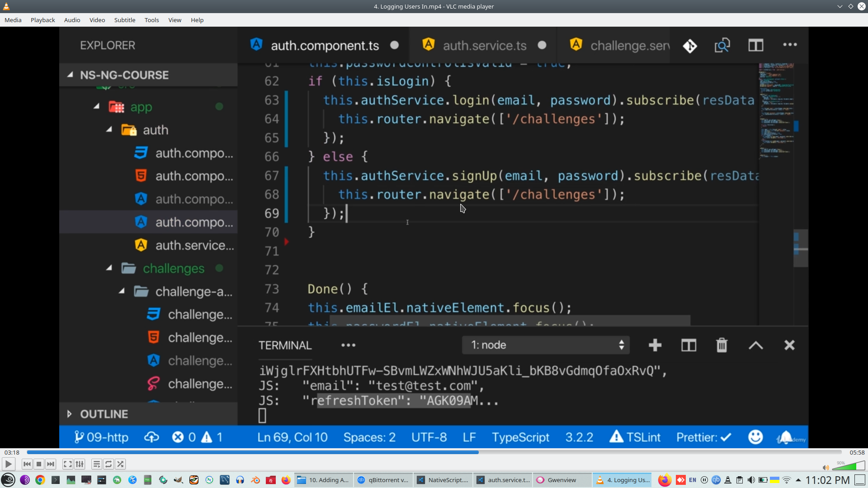This screenshot has width=868, height=488.
Task: Seek on the video progress bar
Action: 434,452
